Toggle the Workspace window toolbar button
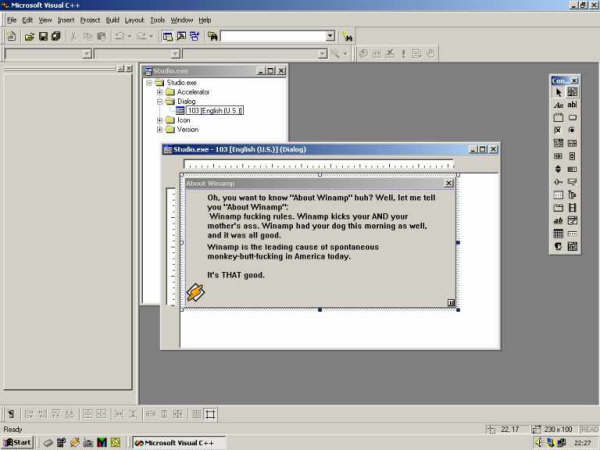Image resolution: width=600 pixels, height=450 pixels. point(168,36)
